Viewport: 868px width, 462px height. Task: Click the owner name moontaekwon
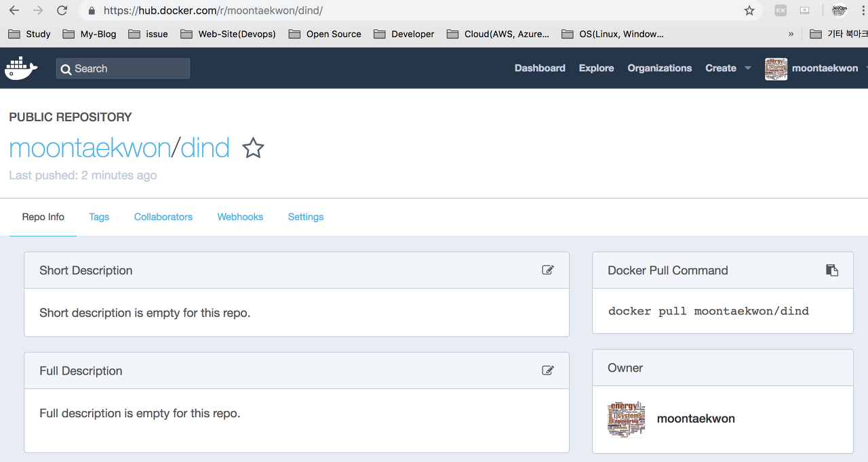696,419
